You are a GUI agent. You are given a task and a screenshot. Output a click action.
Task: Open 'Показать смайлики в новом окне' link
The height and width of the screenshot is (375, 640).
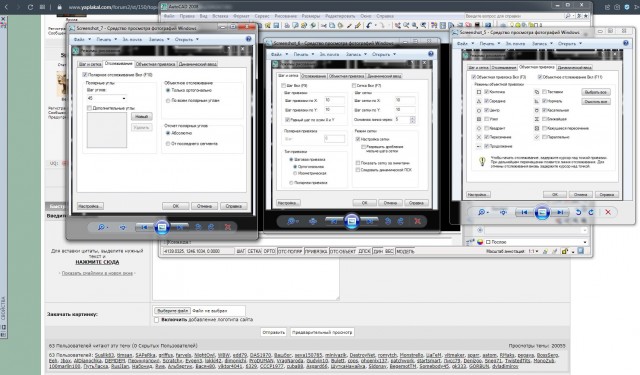[97, 273]
